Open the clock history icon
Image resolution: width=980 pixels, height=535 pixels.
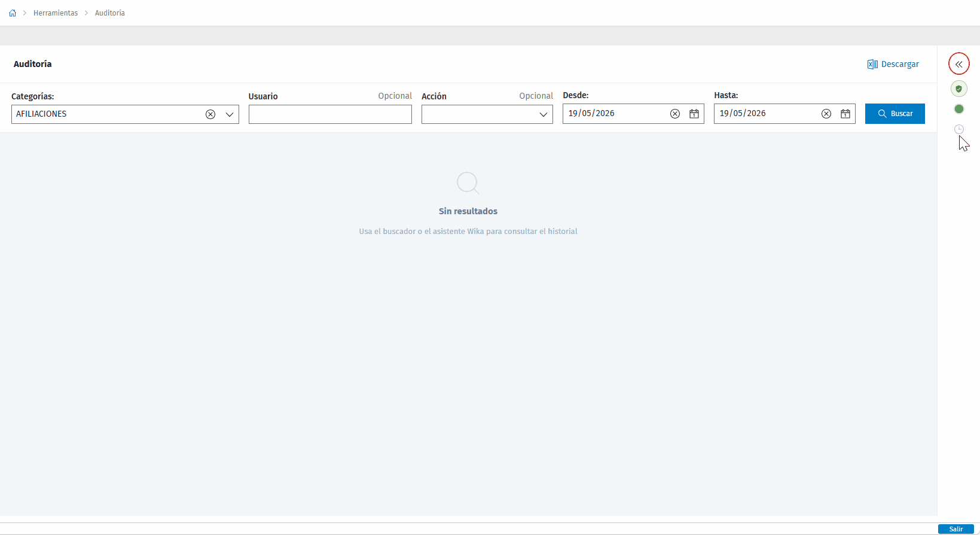point(959,129)
